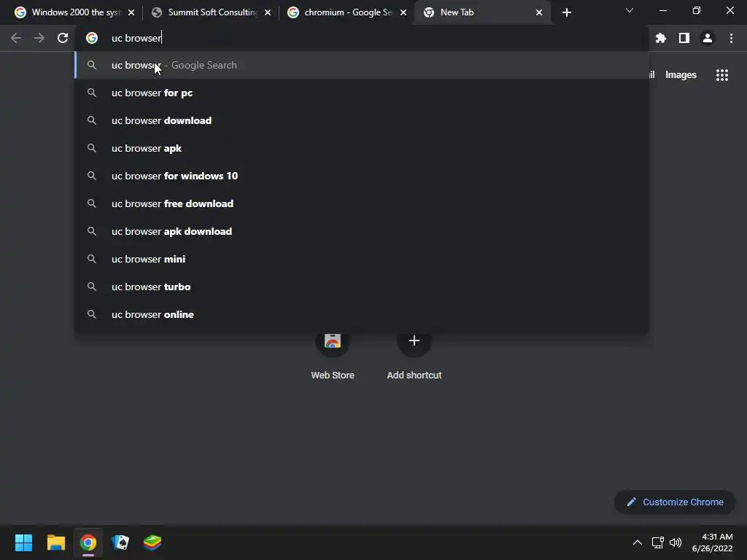Choose 'uc browser for windows 10'
The image size is (747, 560).
pos(362,176)
